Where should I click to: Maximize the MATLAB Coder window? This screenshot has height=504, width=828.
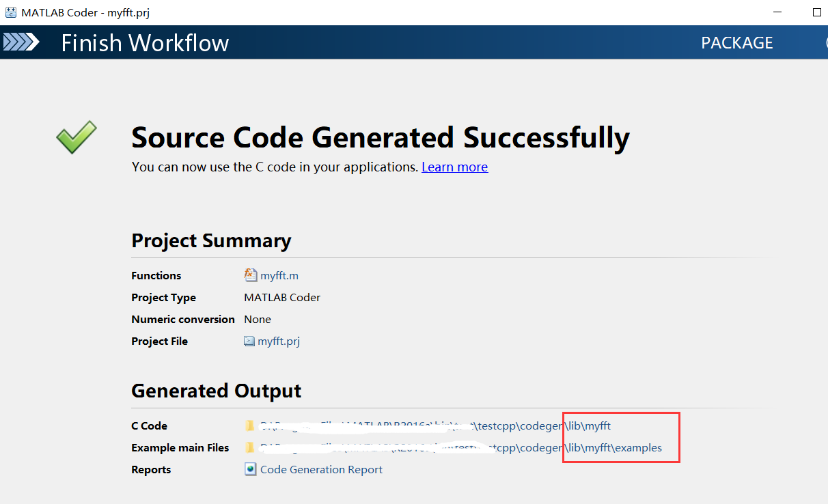point(817,12)
